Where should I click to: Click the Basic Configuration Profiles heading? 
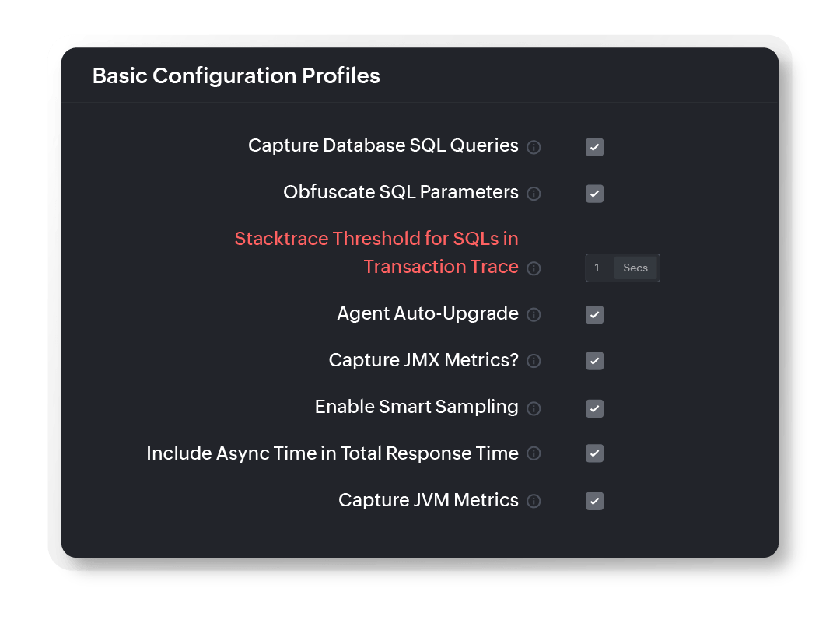pyautogui.click(x=236, y=75)
